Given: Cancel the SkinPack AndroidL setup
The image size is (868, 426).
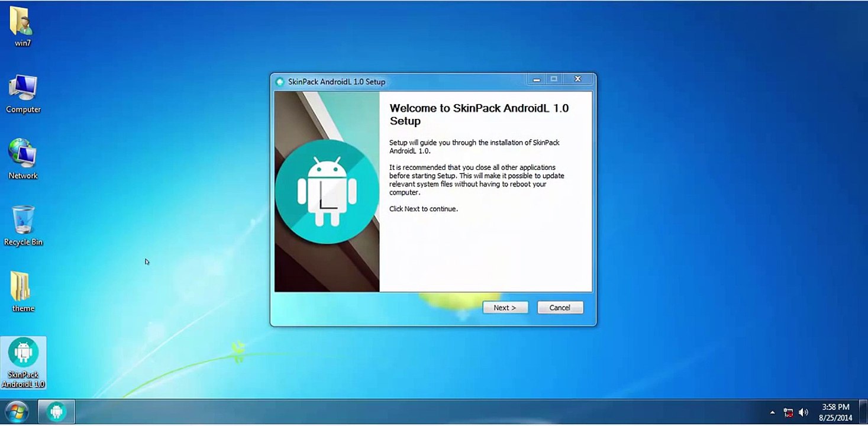Looking at the screenshot, I should point(560,308).
